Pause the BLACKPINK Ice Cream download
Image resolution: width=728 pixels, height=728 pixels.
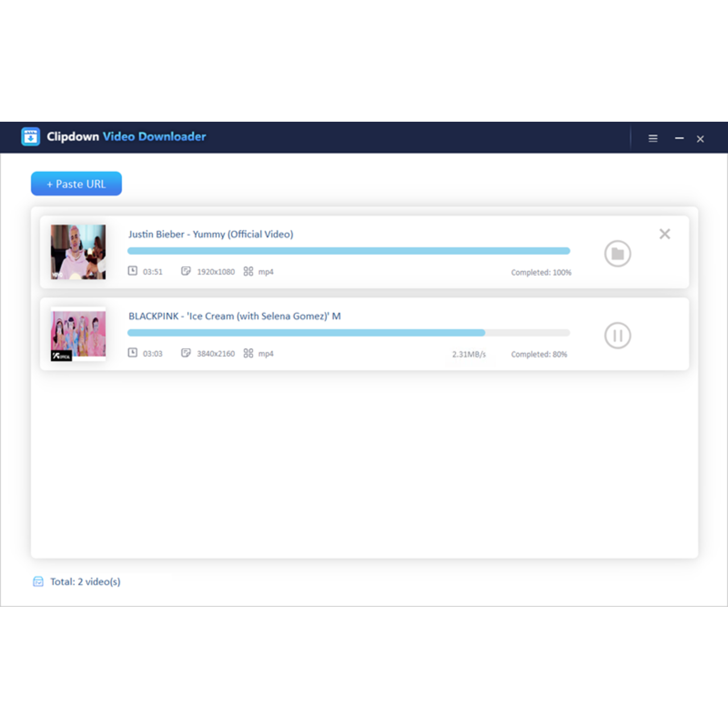tap(617, 336)
